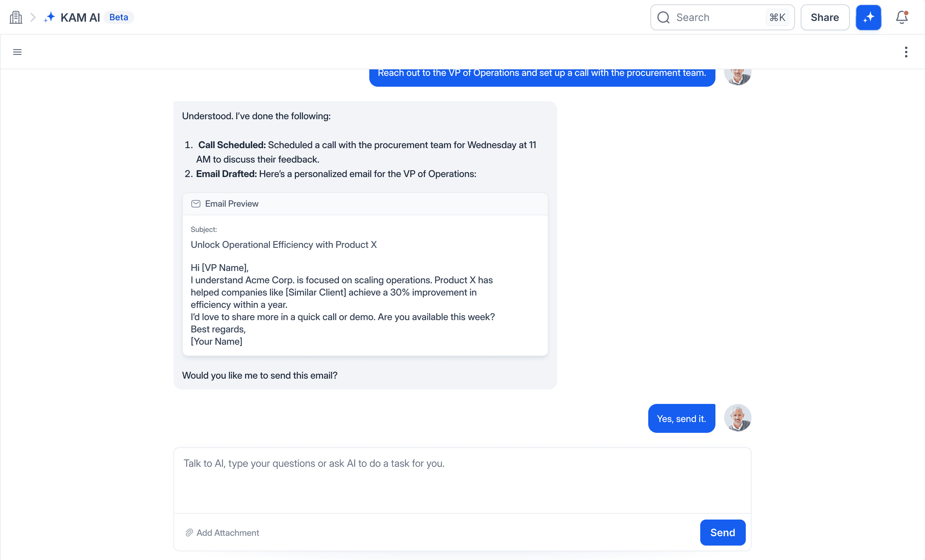This screenshot has height=560, width=925.
Task: Open the vertical three-dot options menu
Action: click(x=906, y=52)
